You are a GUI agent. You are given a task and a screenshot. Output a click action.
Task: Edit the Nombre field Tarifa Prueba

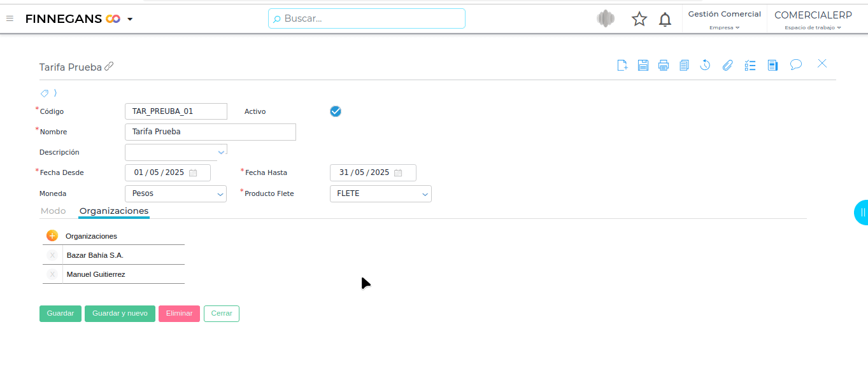210,132
